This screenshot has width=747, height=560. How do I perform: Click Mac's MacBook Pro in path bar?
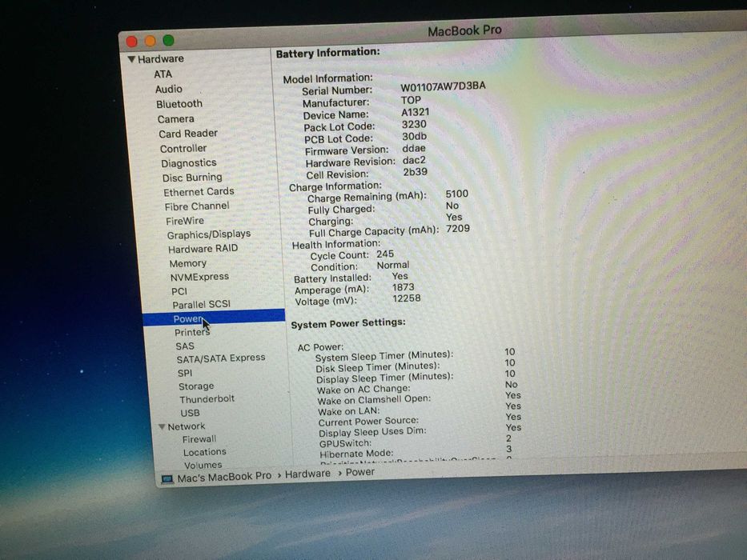(224, 476)
